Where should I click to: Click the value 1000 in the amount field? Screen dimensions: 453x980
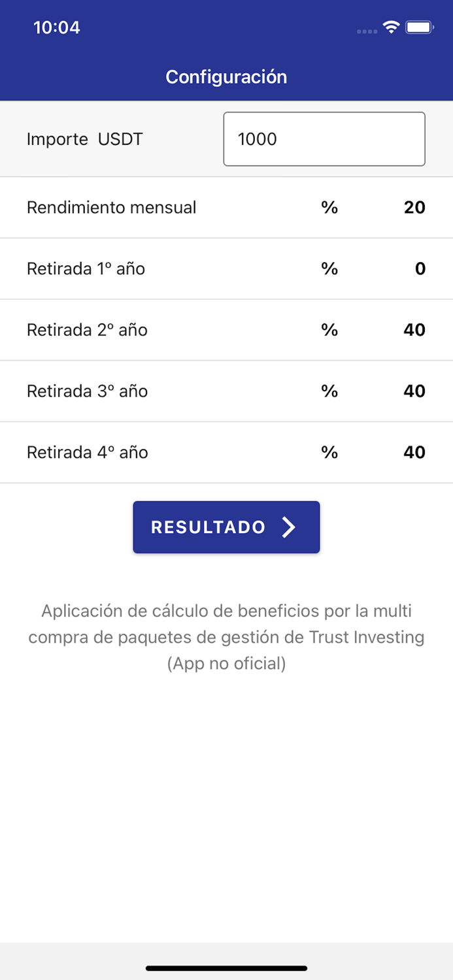pyautogui.click(x=258, y=139)
